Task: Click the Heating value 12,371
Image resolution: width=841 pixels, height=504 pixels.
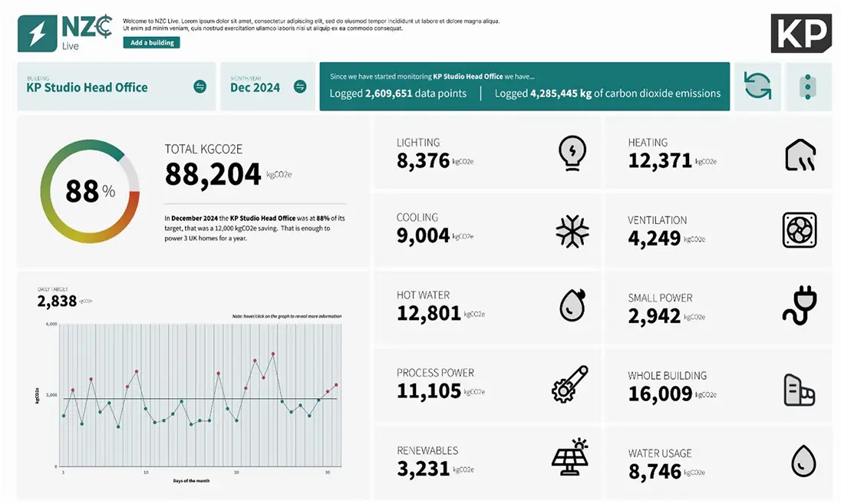Action: [x=660, y=160]
